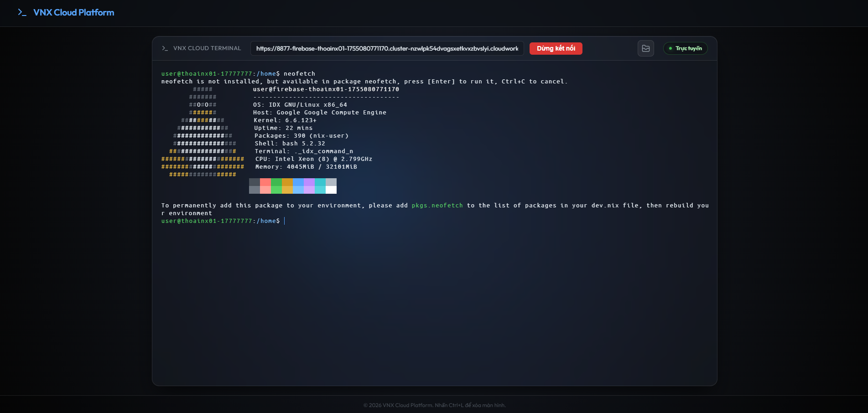The height and width of the screenshot is (413, 868).
Task: Click the VNX CLOUD TERMINAL label
Action: tap(207, 48)
